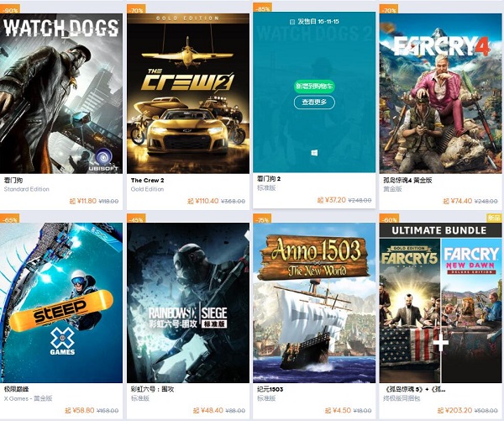Open The Crew 2 Gold Edition cover

click(x=188, y=93)
